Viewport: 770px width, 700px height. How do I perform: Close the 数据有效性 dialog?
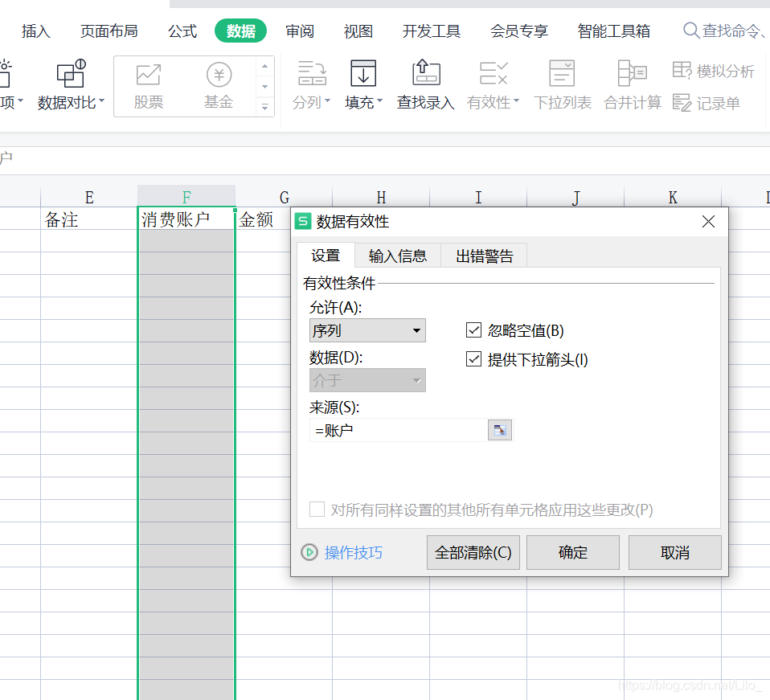coord(708,221)
